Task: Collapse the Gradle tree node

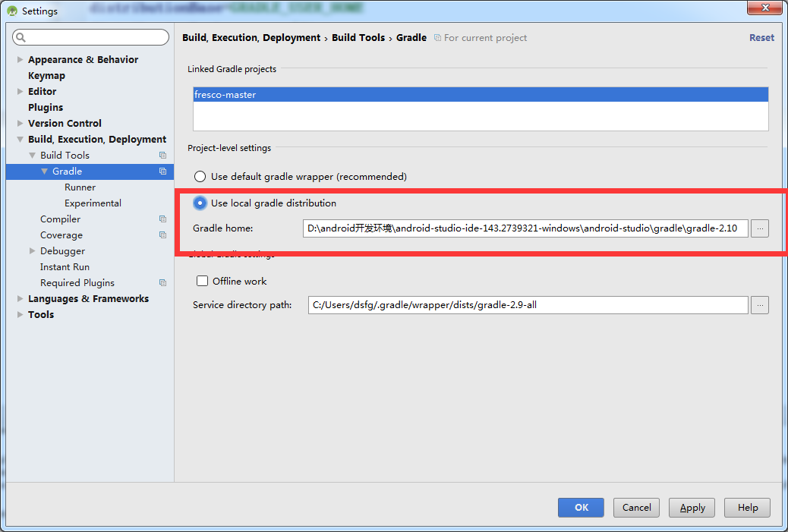Action: pyautogui.click(x=44, y=172)
